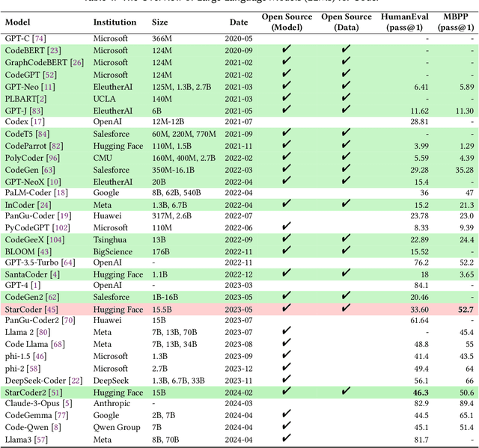
Task: Click GPT-4 HumanEval value 84.1
Action: tap(421, 285)
